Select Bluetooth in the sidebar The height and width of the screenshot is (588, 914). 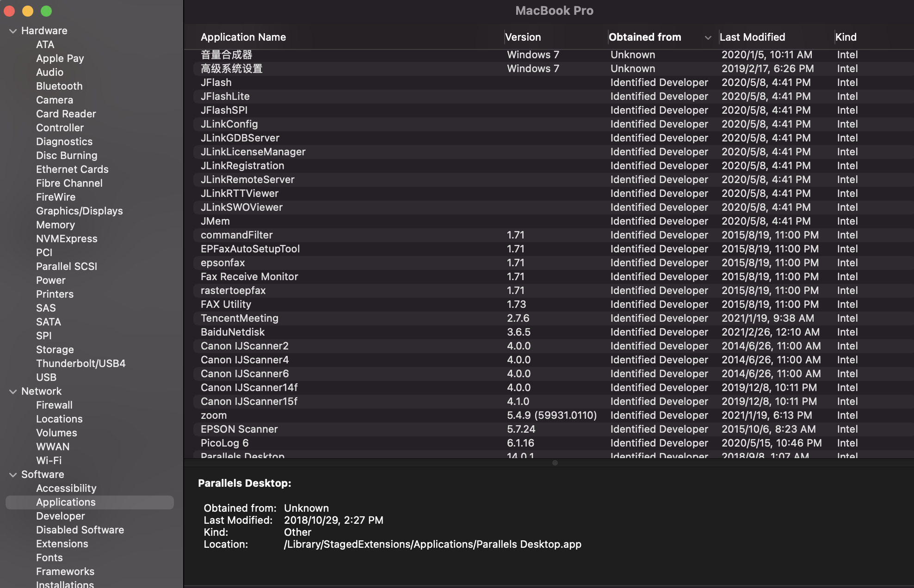(x=59, y=86)
